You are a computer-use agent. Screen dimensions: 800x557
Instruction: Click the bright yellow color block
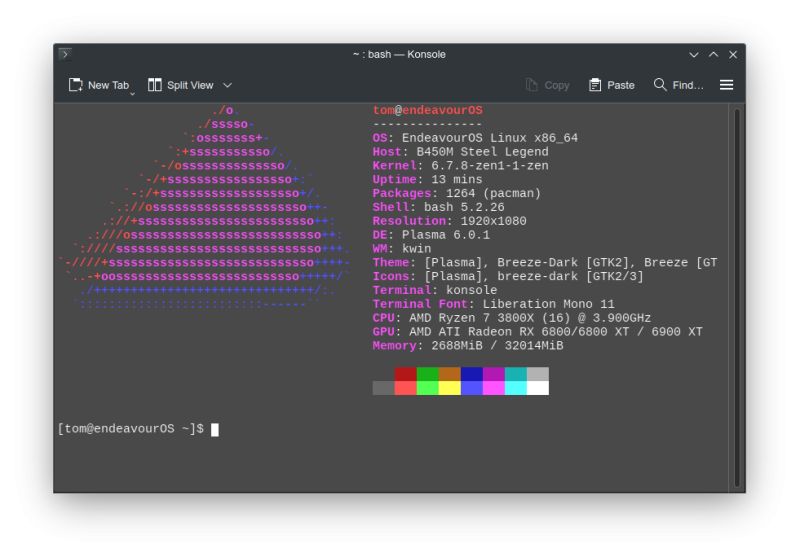(449, 388)
